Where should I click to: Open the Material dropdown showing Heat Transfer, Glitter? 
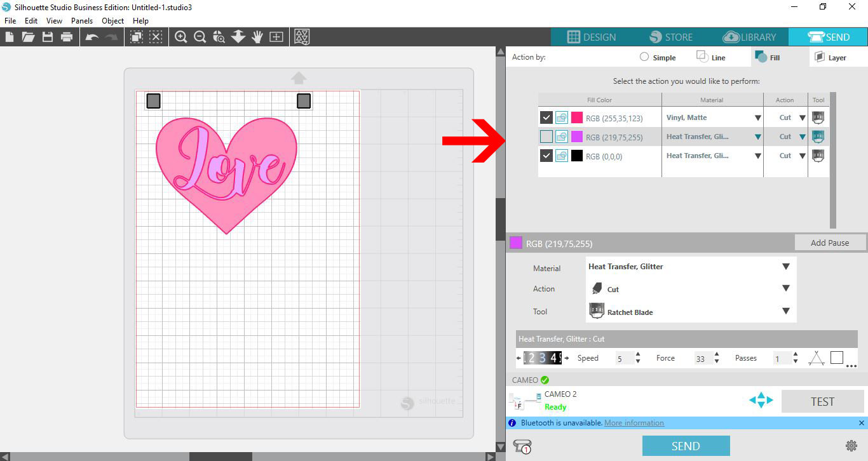(x=691, y=267)
